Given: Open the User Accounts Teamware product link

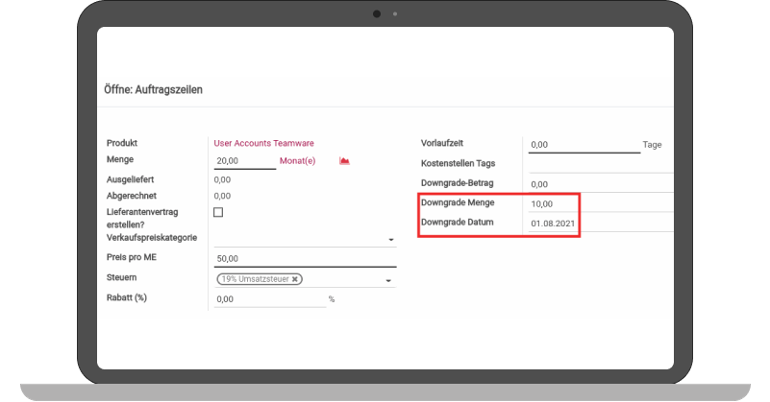Looking at the screenshot, I should tap(263, 144).
